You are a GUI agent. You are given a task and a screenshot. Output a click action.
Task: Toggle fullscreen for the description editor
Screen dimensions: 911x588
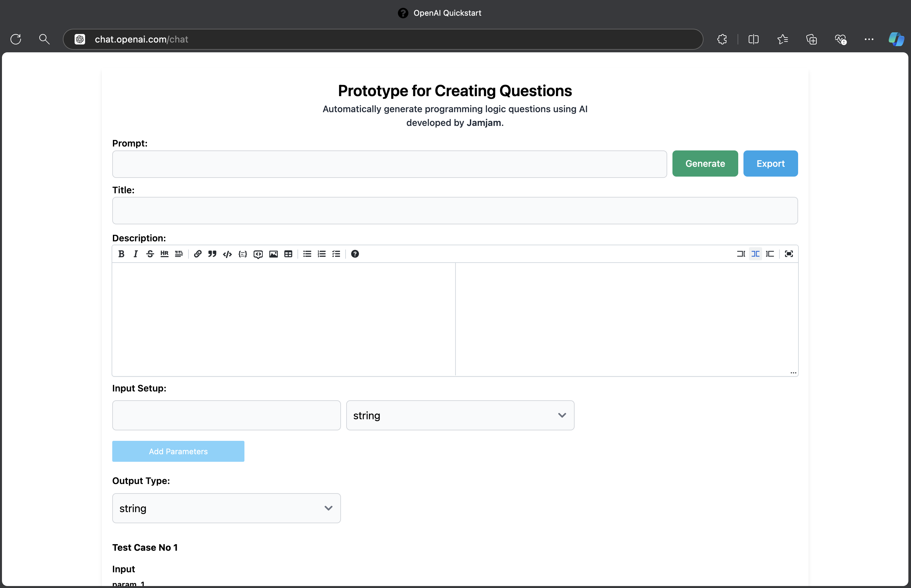coord(789,254)
